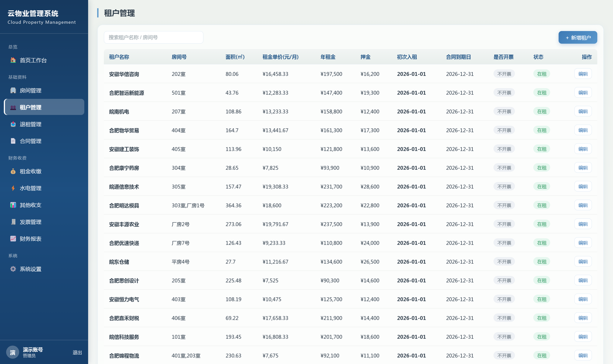The height and width of the screenshot is (364, 613).
Task: Click the 财务报表 graph icon
Action: click(13, 239)
